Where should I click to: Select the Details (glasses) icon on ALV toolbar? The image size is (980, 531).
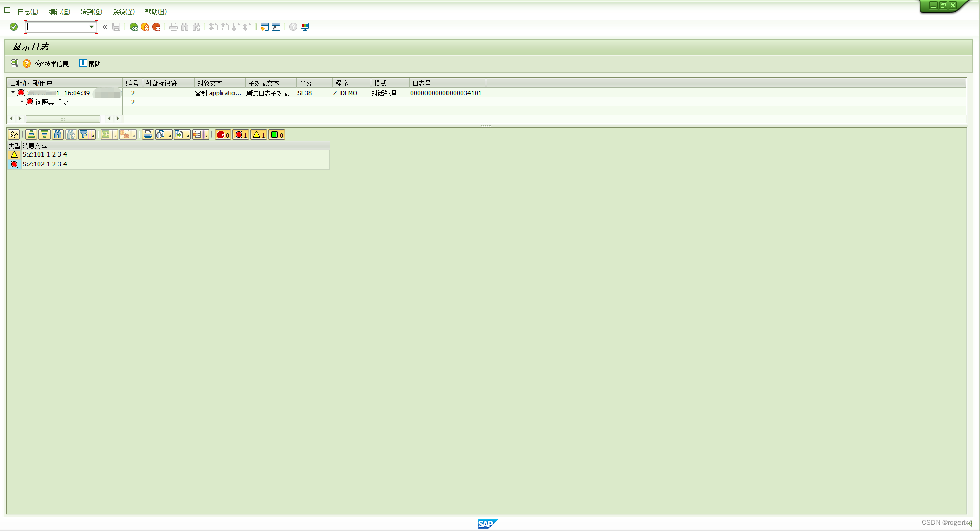coord(14,135)
